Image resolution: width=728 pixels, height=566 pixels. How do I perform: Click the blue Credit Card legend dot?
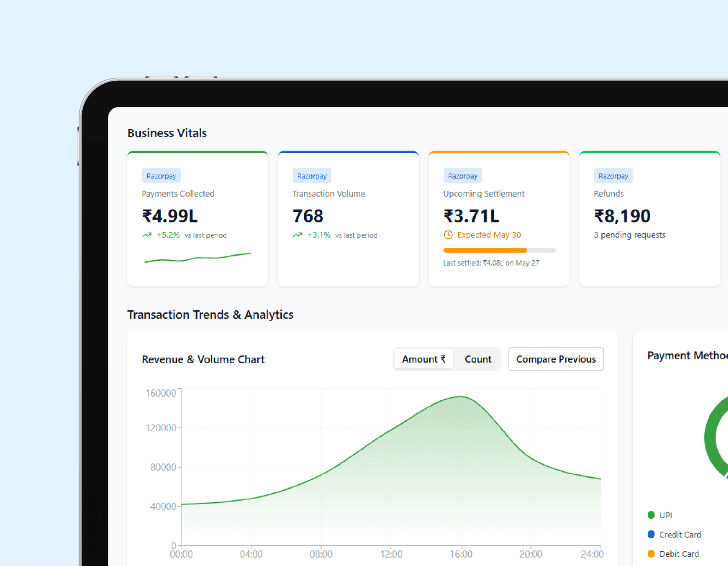[651, 534]
